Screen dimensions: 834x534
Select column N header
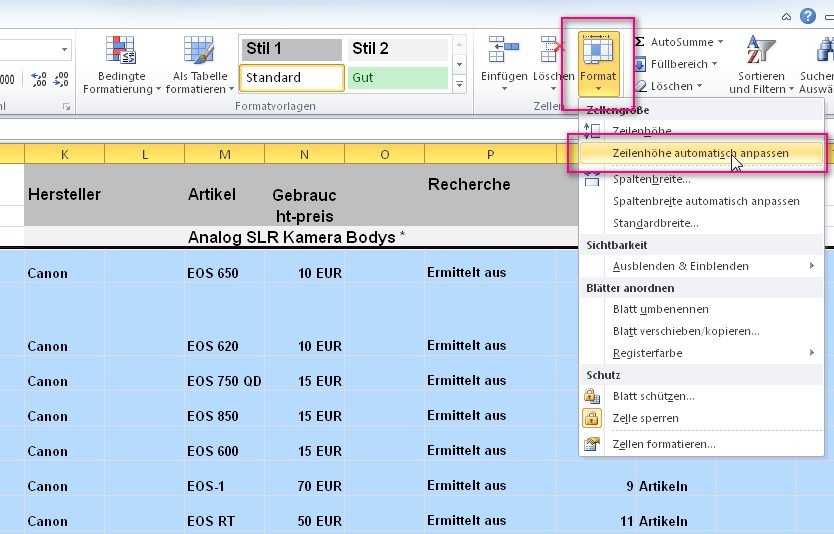click(x=304, y=154)
